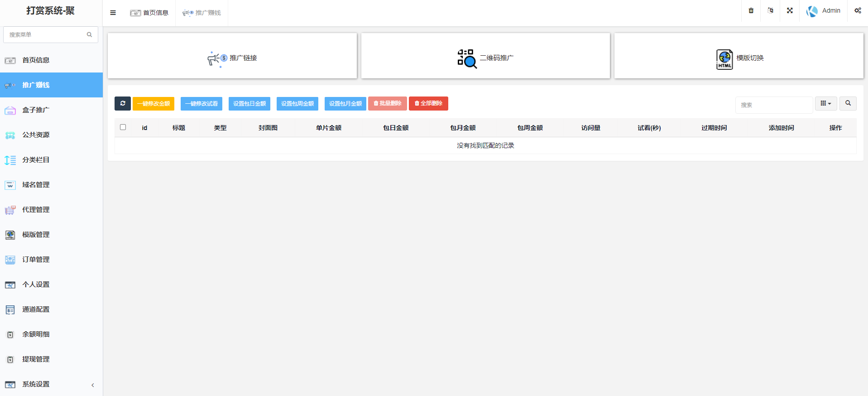Switch to the 首页信息 tab
Viewport: 868px width, 396px height.
coord(149,13)
